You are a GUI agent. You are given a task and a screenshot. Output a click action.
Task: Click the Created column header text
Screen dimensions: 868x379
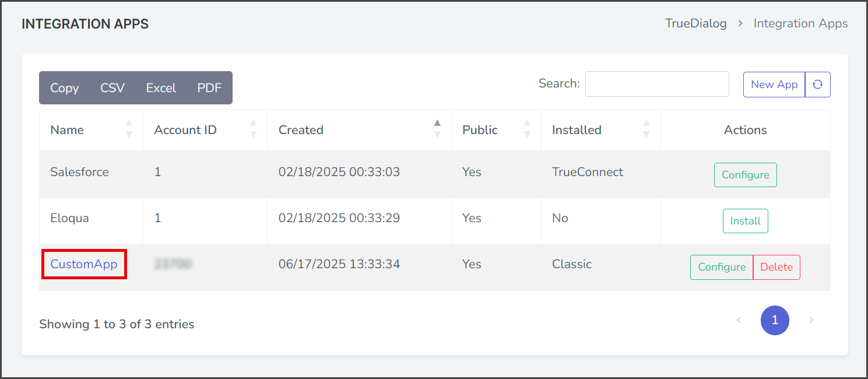pyautogui.click(x=301, y=130)
